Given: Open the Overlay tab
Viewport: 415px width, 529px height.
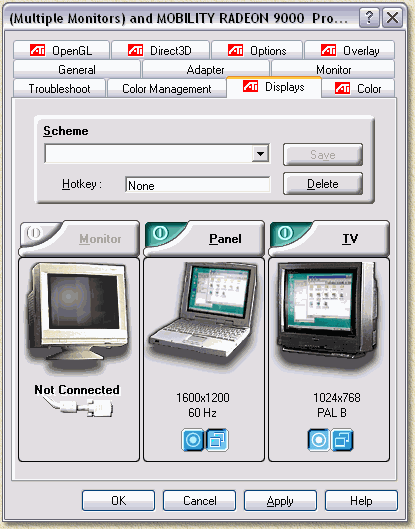Looking at the screenshot, I should coord(350,51).
